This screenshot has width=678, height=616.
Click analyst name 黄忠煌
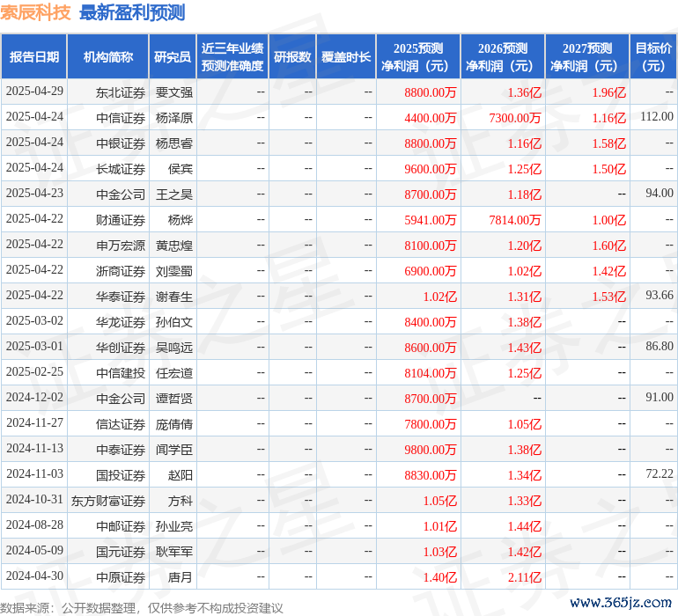pos(174,246)
